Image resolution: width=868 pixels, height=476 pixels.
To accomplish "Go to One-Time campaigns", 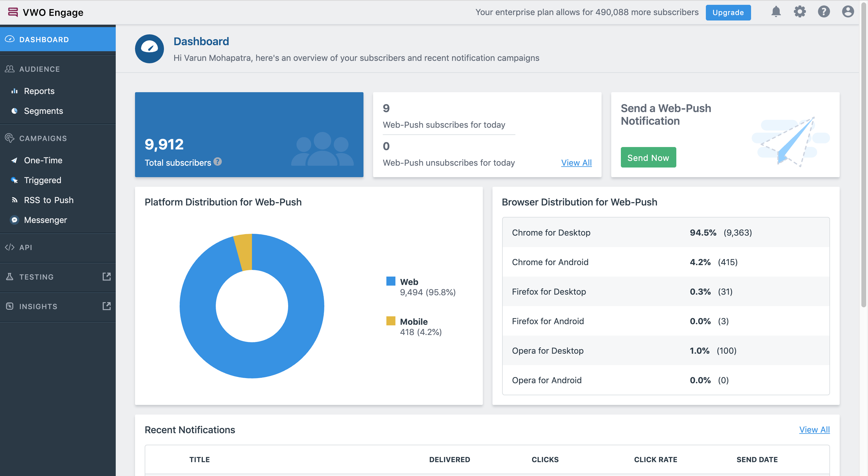I will [43, 160].
